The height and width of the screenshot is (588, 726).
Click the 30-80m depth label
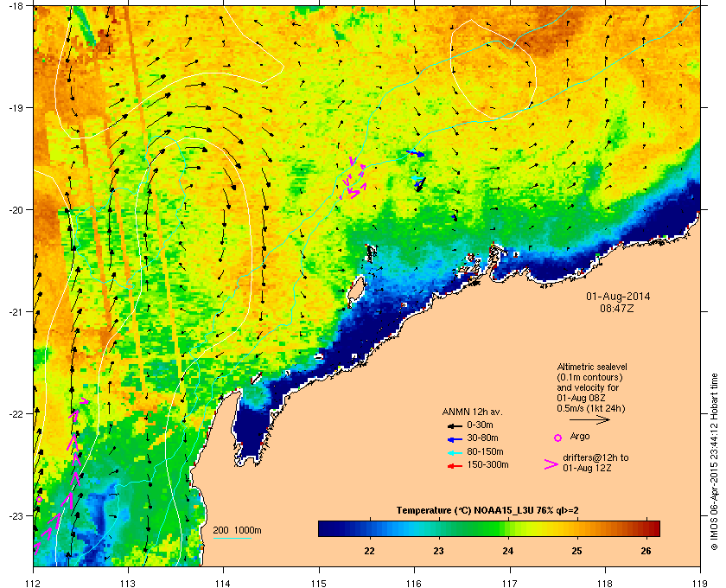coord(482,438)
